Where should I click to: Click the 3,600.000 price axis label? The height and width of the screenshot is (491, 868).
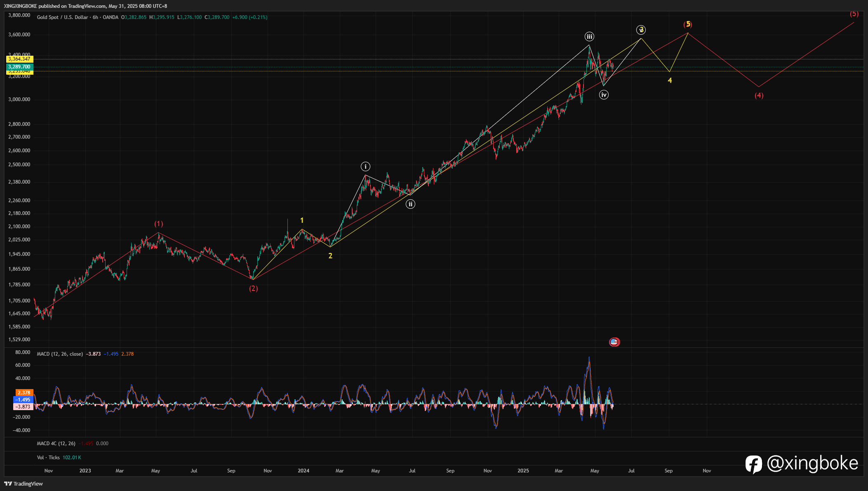click(x=19, y=35)
